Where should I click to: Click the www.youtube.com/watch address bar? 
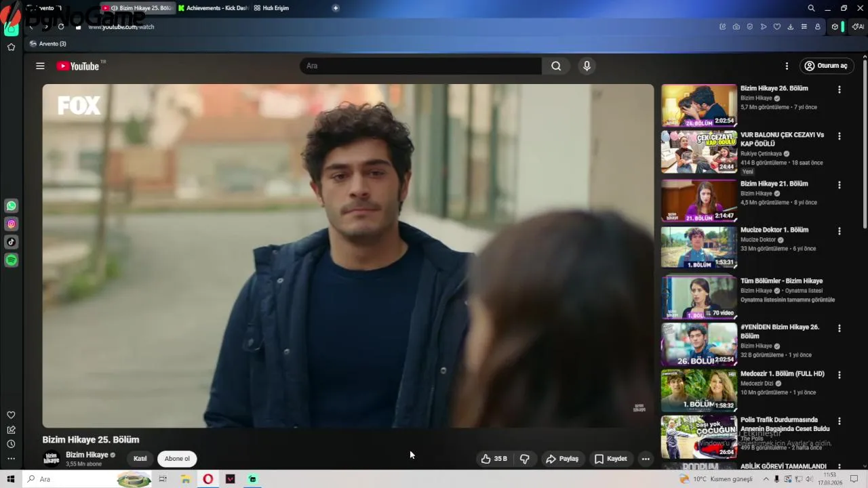coord(122,27)
